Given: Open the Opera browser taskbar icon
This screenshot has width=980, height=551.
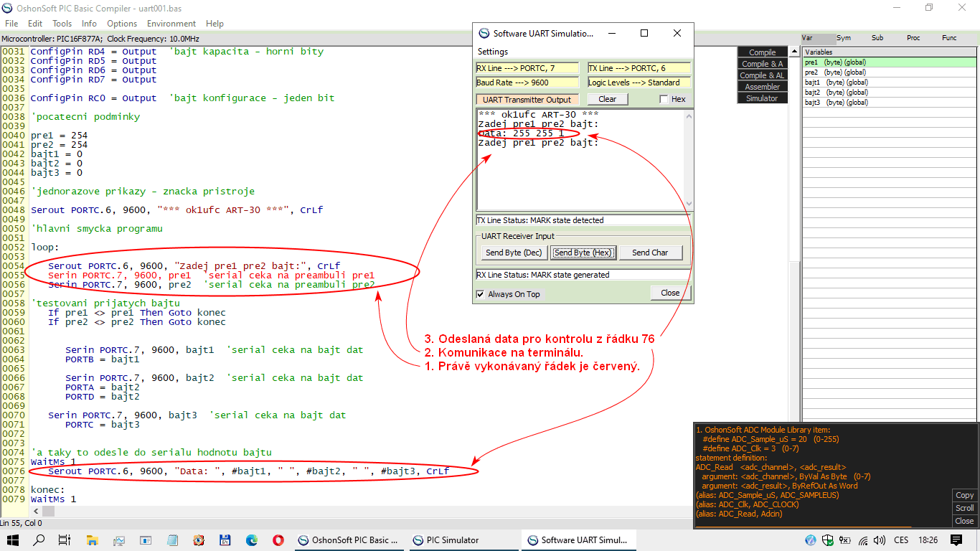Looking at the screenshot, I should coord(278,540).
